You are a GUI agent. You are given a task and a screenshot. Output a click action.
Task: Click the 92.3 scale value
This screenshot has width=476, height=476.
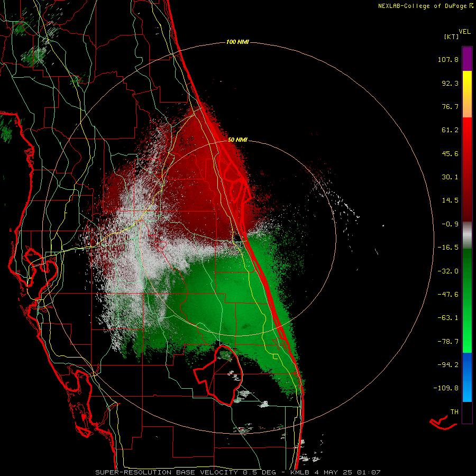click(x=450, y=83)
